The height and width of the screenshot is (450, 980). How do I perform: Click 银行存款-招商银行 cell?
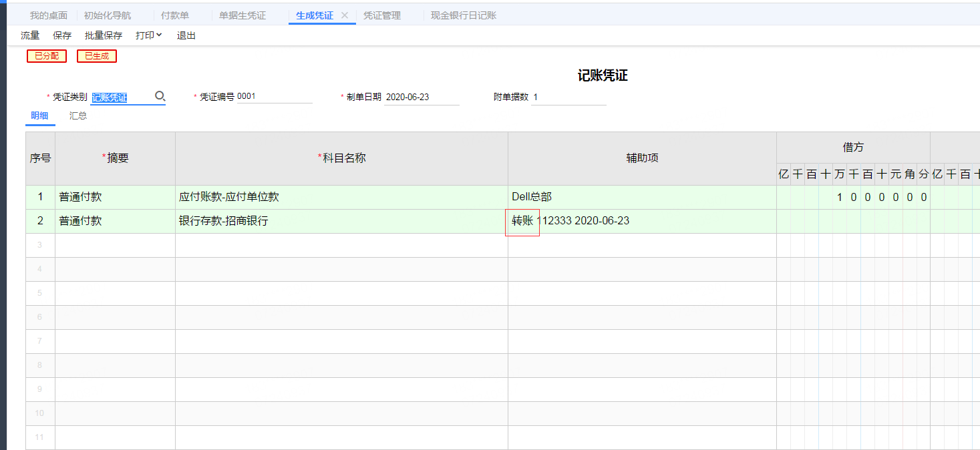(341, 221)
